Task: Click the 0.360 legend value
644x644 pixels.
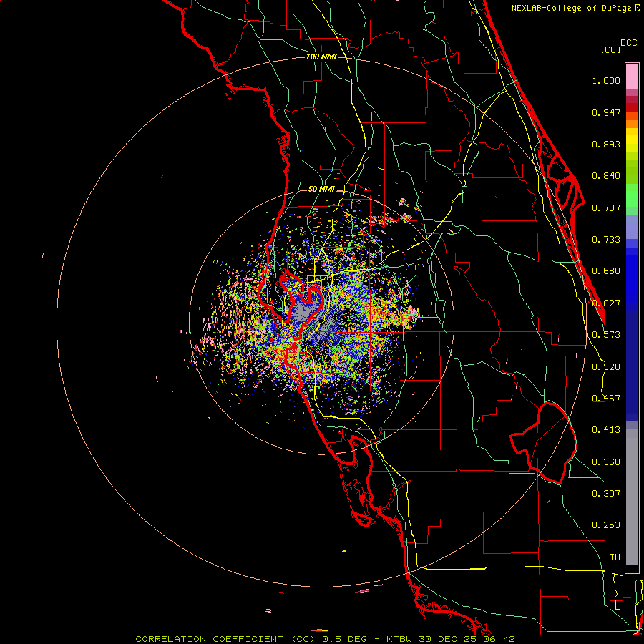Action: click(x=606, y=462)
